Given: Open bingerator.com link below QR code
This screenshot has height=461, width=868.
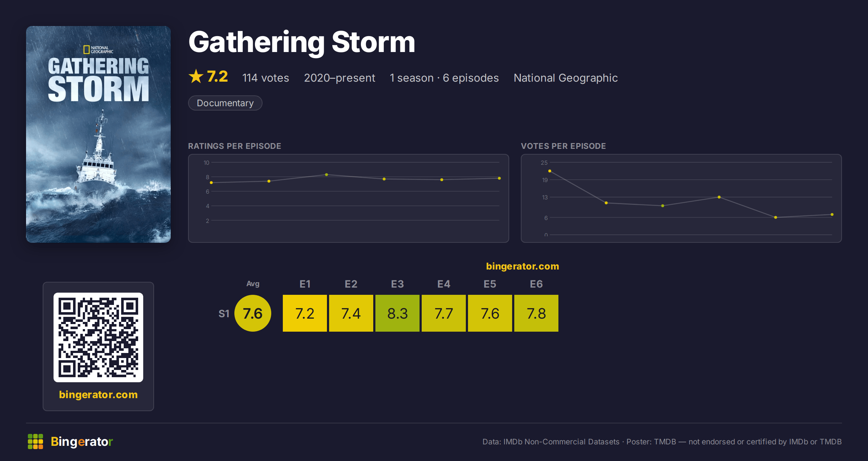Looking at the screenshot, I should coord(98,395).
